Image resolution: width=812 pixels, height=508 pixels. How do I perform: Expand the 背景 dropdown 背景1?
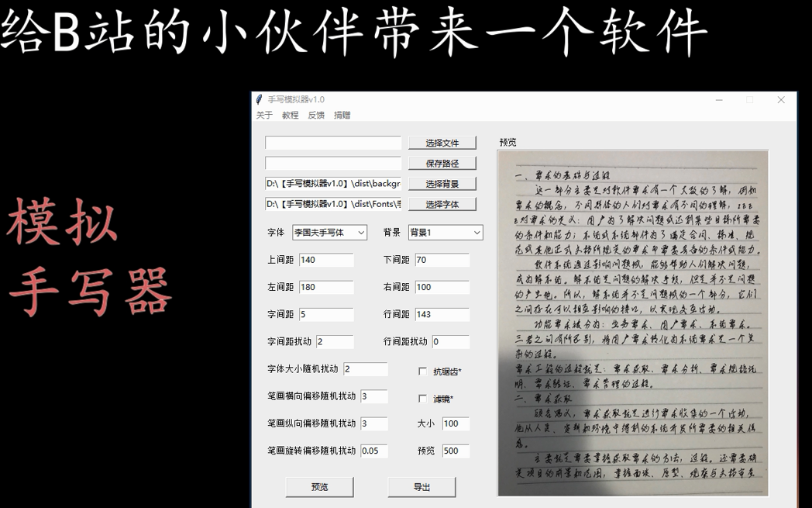click(446, 233)
